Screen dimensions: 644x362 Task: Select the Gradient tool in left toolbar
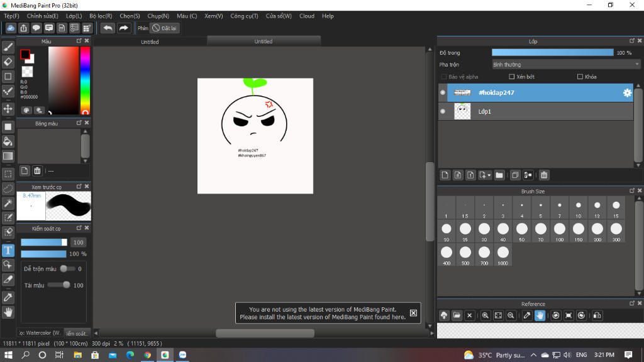(8, 156)
